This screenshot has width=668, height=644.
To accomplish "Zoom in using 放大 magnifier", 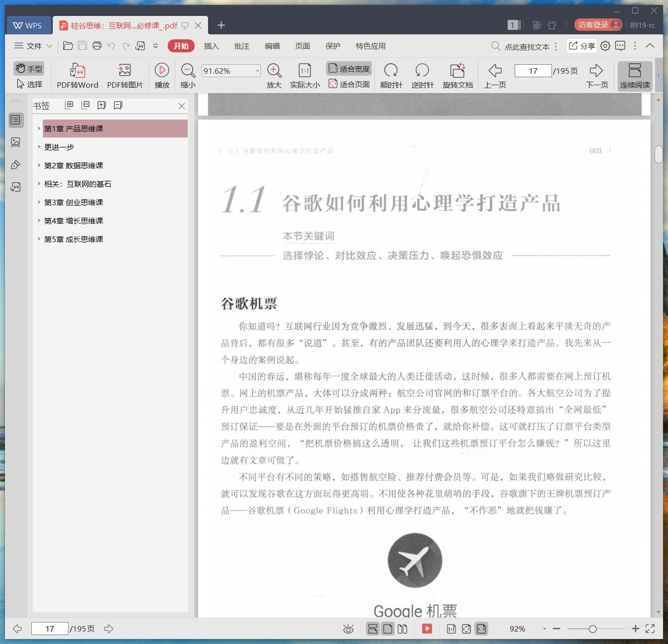I will tap(274, 76).
